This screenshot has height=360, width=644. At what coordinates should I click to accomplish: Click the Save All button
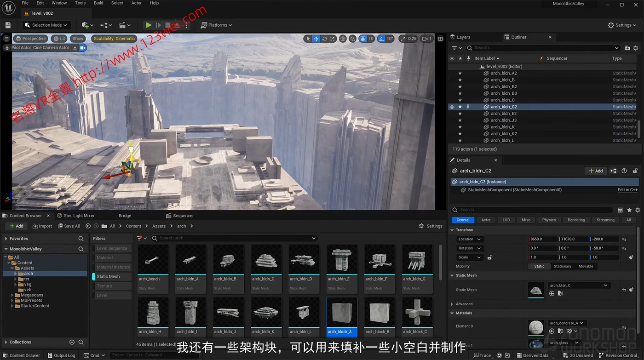(x=69, y=226)
